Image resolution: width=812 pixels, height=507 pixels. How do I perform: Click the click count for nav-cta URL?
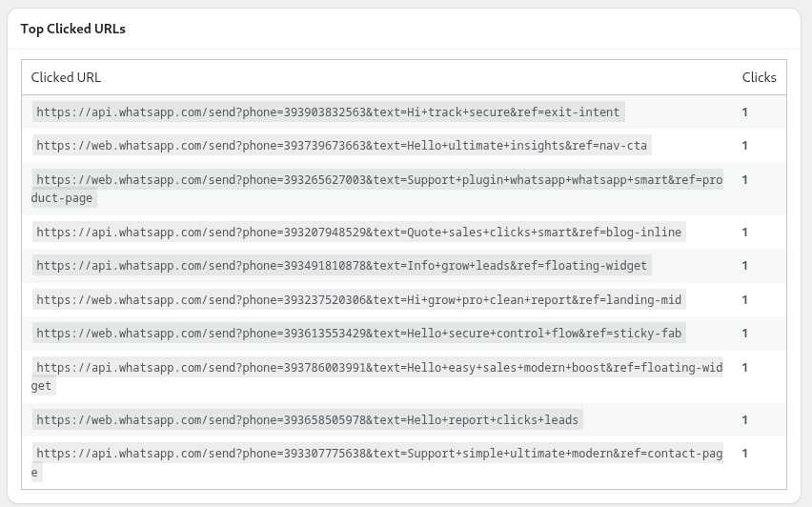click(x=745, y=146)
